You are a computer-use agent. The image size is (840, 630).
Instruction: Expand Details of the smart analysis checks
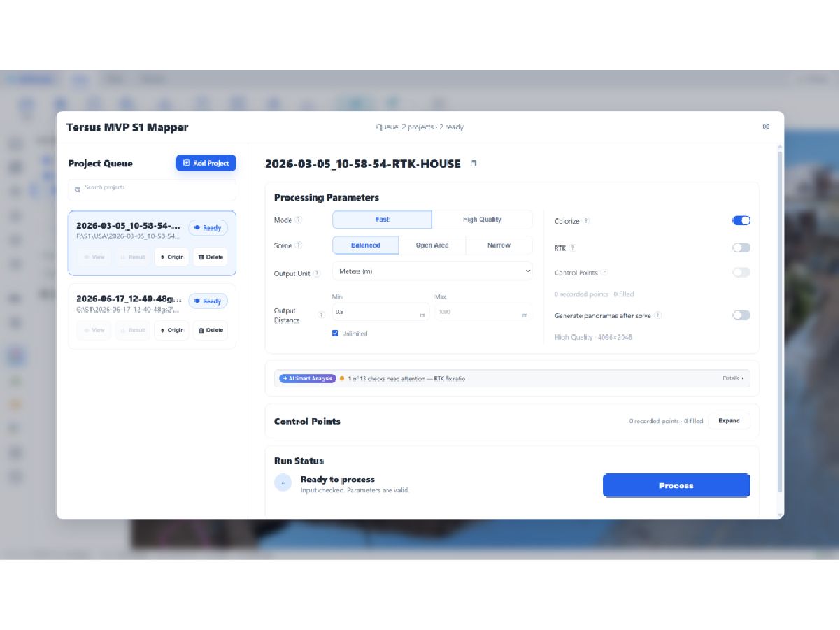[x=733, y=378]
